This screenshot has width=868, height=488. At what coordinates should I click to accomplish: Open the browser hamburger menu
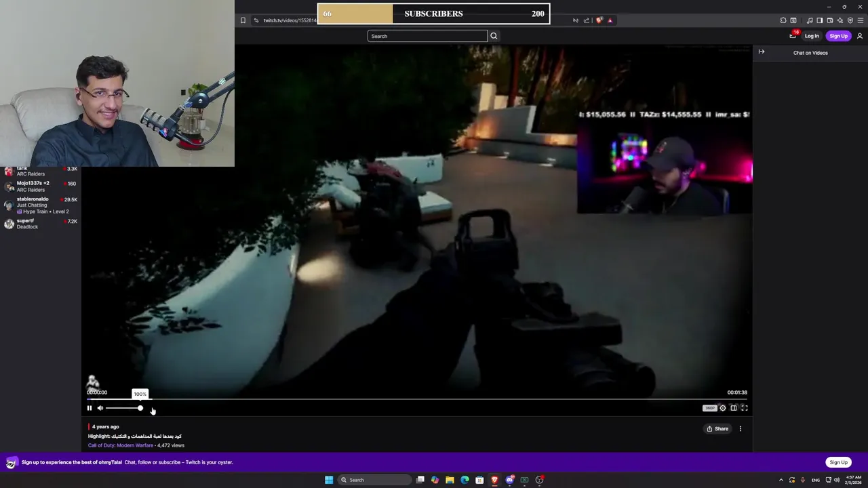861,20
